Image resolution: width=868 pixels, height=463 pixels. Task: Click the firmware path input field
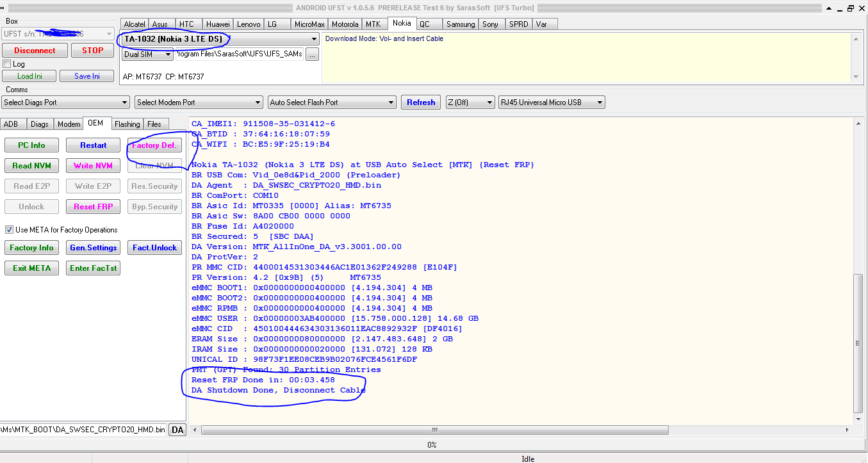(x=240, y=54)
